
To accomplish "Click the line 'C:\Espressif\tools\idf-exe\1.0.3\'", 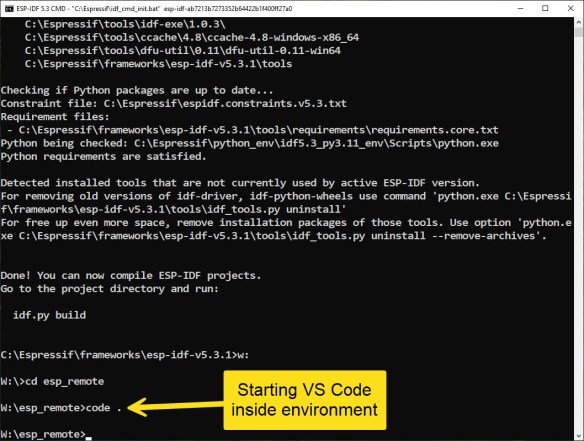I will click(x=125, y=24).
